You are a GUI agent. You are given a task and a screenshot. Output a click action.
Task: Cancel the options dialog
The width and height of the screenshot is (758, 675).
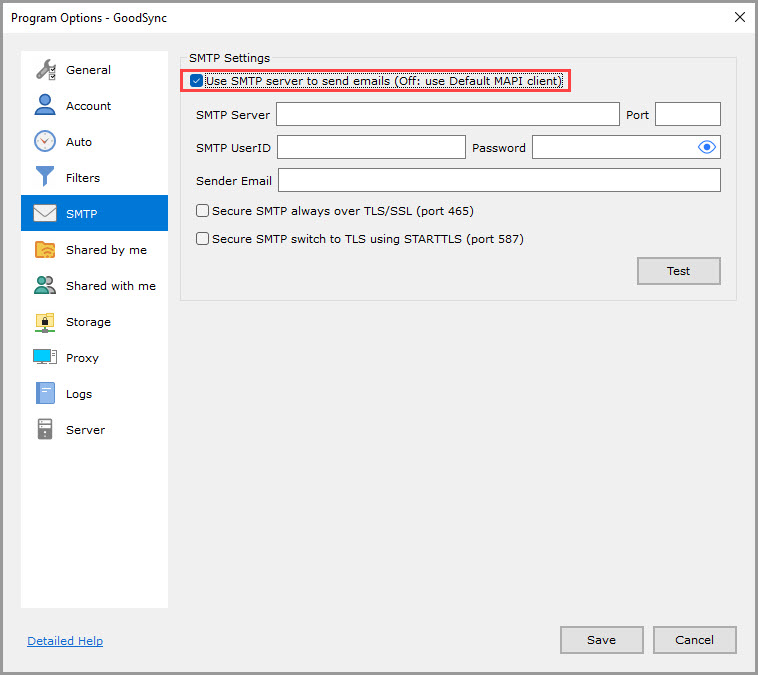694,640
